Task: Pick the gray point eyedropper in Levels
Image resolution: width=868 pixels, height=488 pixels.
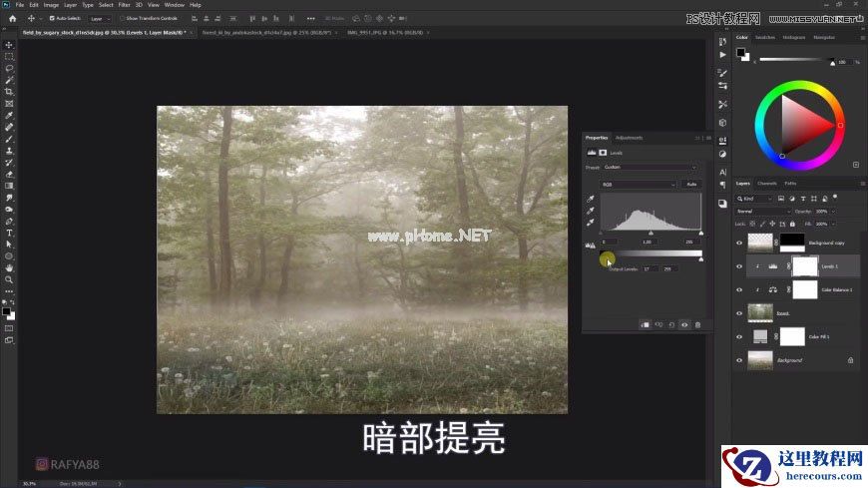Action: [590, 211]
